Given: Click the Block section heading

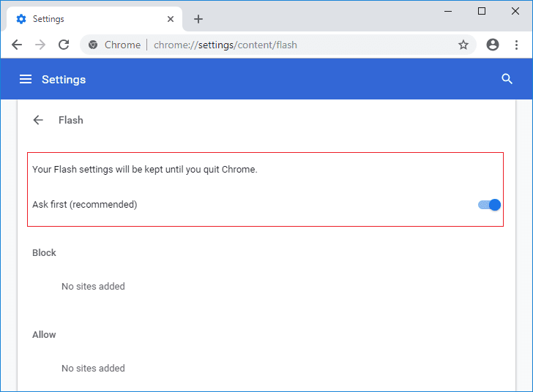Looking at the screenshot, I should click(x=44, y=252).
